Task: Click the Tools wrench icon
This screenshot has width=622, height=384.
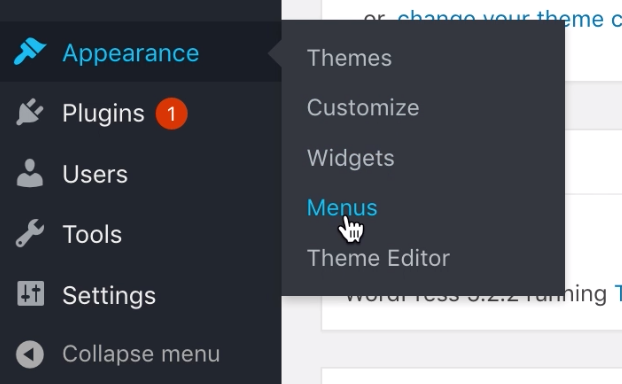Action: click(30, 233)
